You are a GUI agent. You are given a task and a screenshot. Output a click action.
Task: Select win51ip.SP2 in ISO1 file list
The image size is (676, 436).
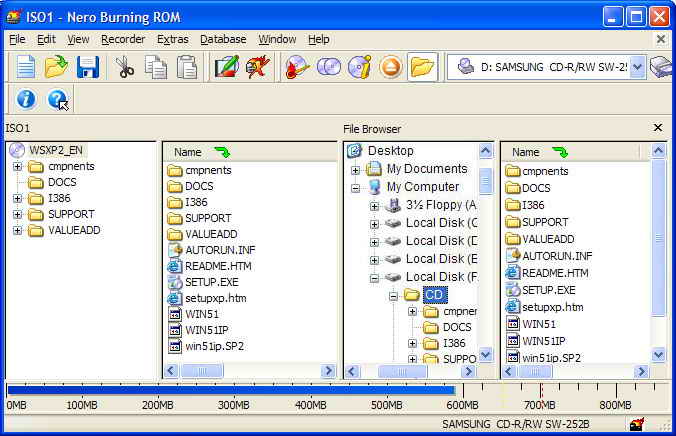click(215, 346)
